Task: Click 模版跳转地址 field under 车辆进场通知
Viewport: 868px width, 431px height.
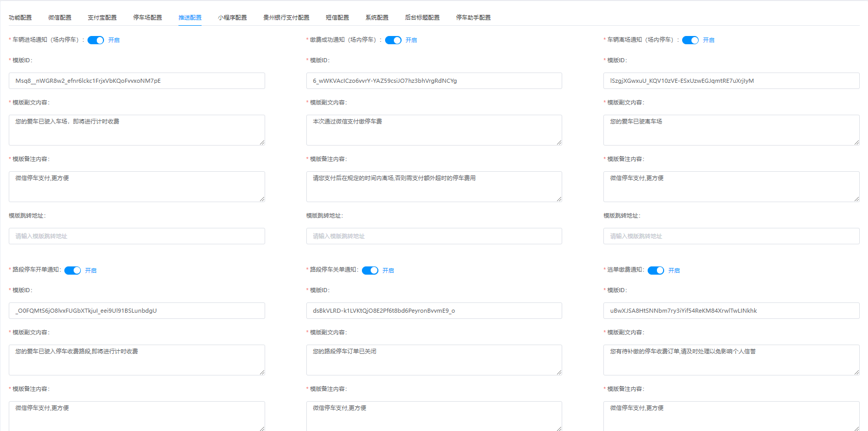Action: (136, 236)
